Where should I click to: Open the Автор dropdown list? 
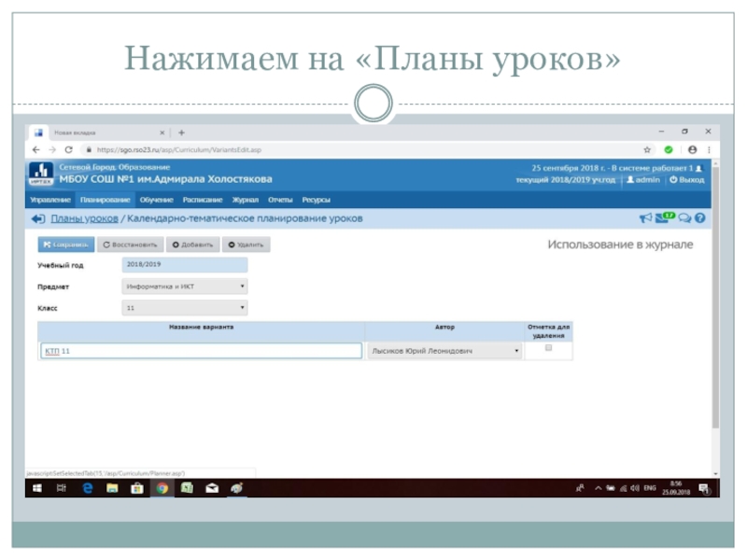click(x=444, y=351)
